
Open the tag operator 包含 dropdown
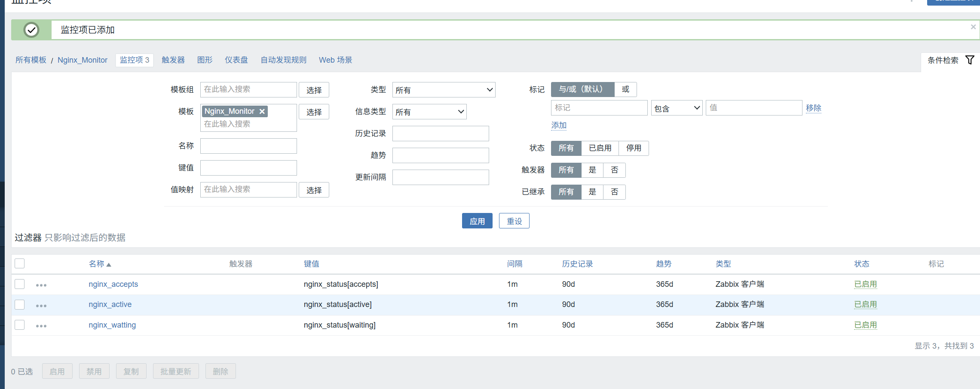[x=677, y=108]
